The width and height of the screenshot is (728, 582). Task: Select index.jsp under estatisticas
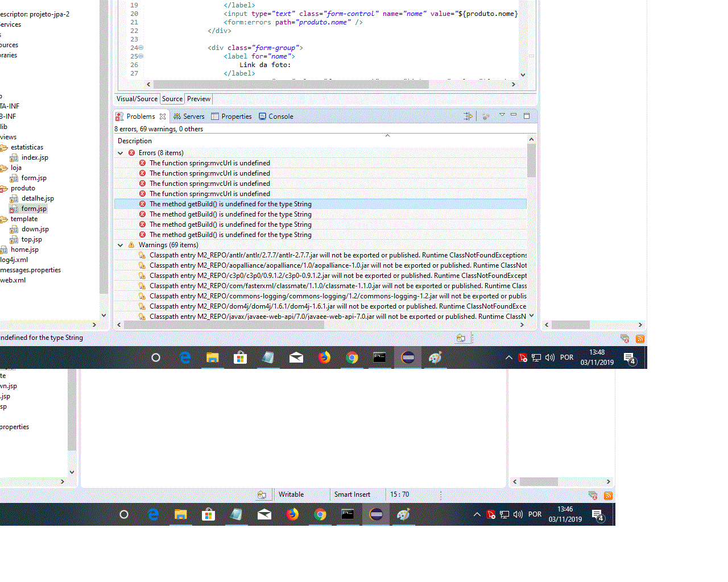(x=35, y=158)
